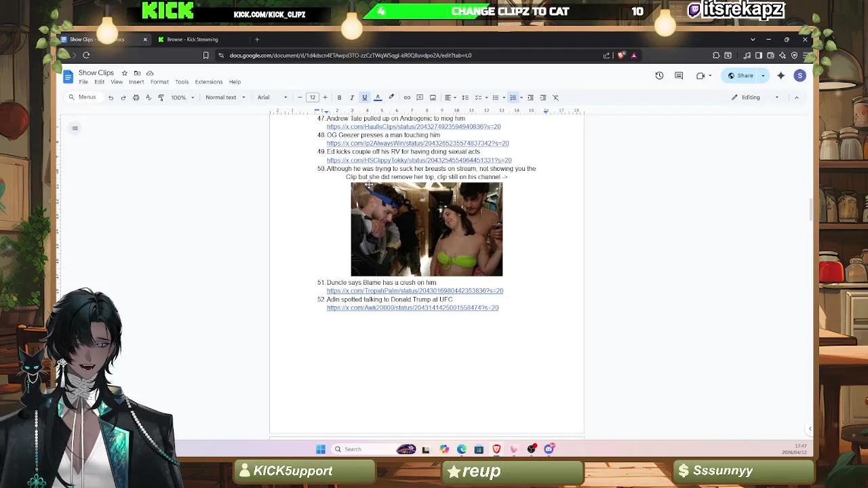Toggle the numbered list button
The height and width of the screenshot is (488, 868).
tap(513, 98)
